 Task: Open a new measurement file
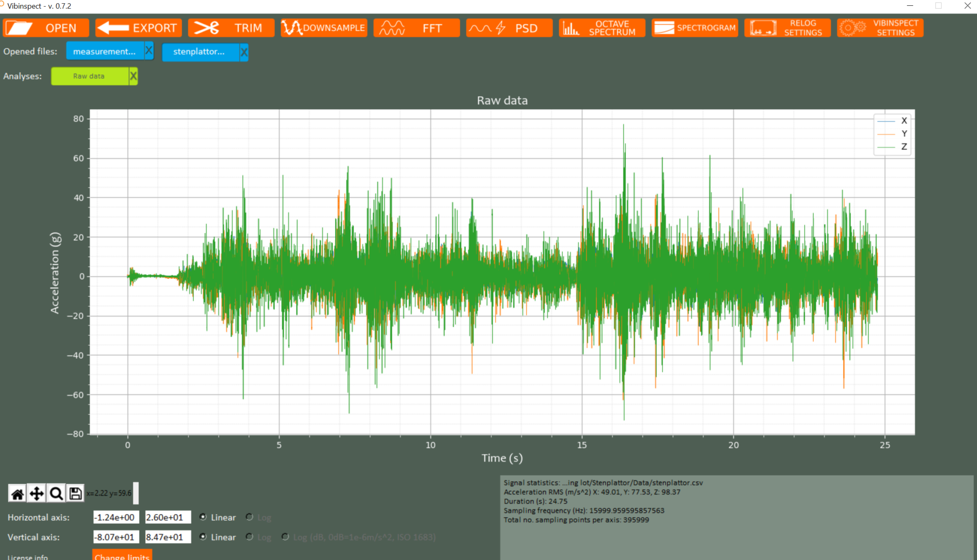[x=45, y=28]
